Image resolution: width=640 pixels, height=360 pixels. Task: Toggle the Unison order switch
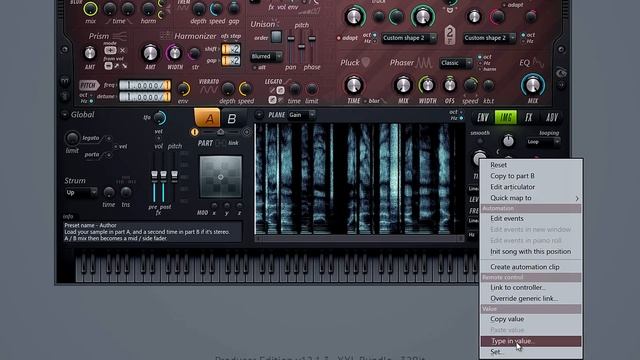coord(276,37)
